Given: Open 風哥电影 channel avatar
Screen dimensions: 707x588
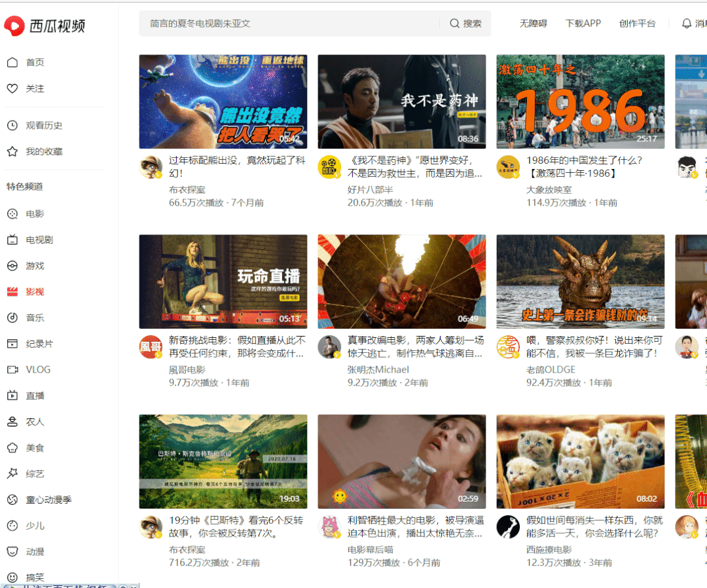Looking at the screenshot, I should click(151, 347).
